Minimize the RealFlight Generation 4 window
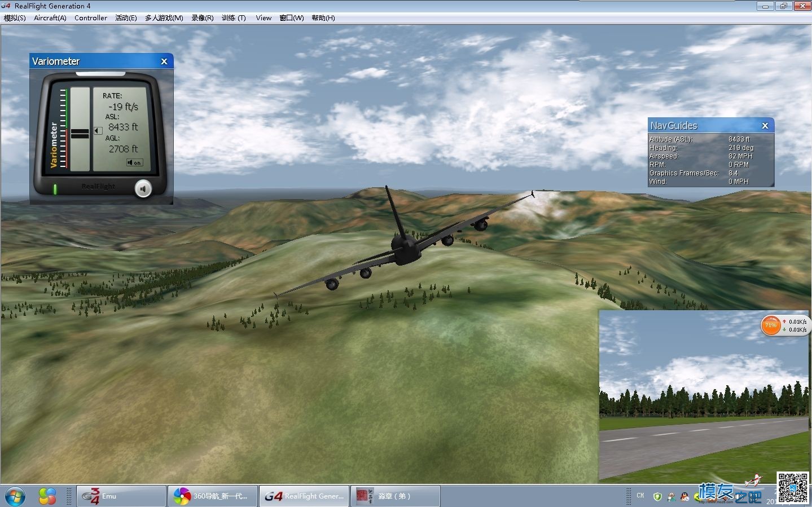 [x=765, y=6]
